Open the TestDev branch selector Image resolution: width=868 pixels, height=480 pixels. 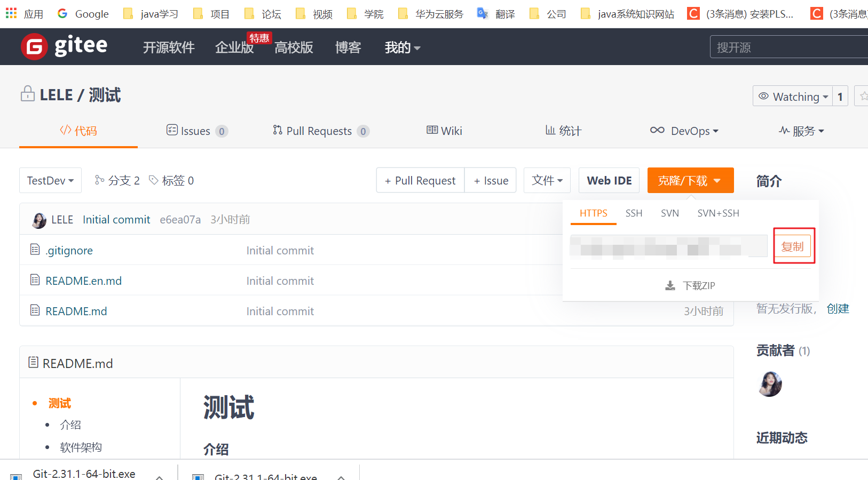(50, 180)
